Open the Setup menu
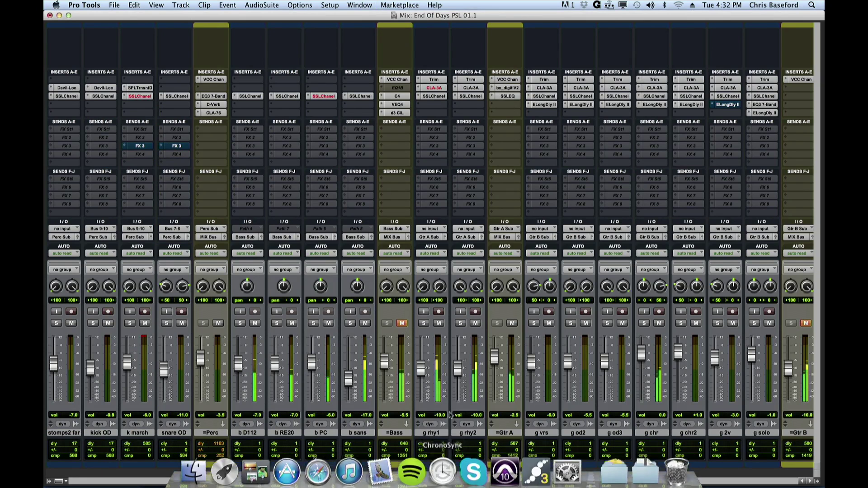868x488 pixels. (x=330, y=5)
